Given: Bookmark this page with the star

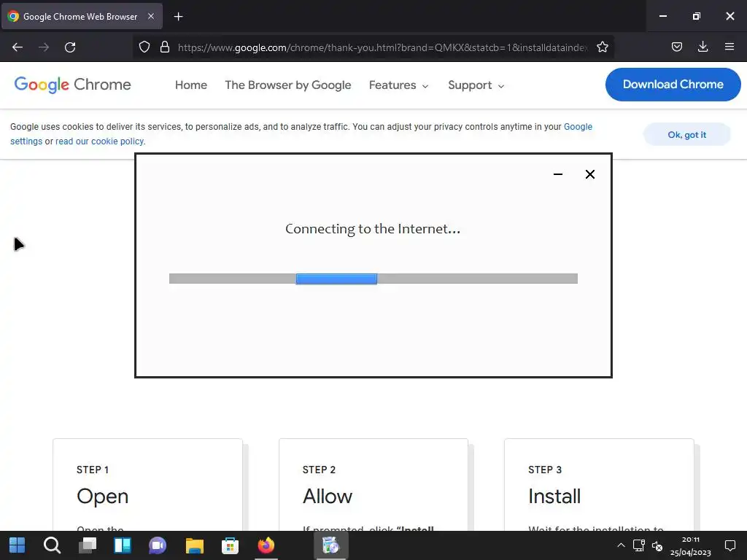Looking at the screenshot, I should pos(602,47).
